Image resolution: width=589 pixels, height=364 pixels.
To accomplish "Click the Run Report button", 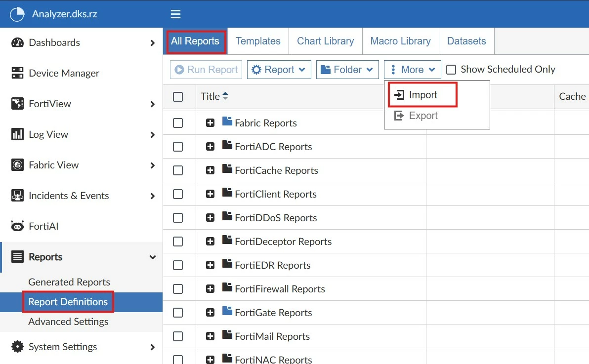I will (206, 70).
